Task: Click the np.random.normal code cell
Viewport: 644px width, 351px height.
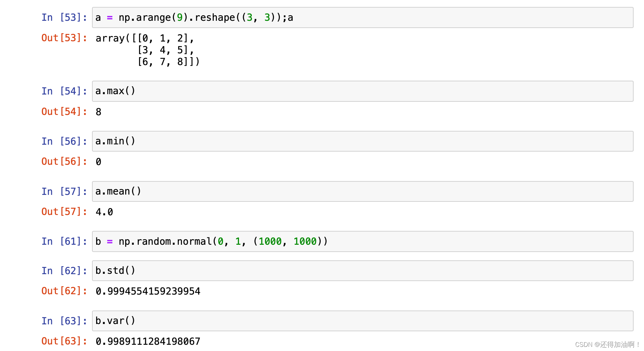Action: [362, 241]
